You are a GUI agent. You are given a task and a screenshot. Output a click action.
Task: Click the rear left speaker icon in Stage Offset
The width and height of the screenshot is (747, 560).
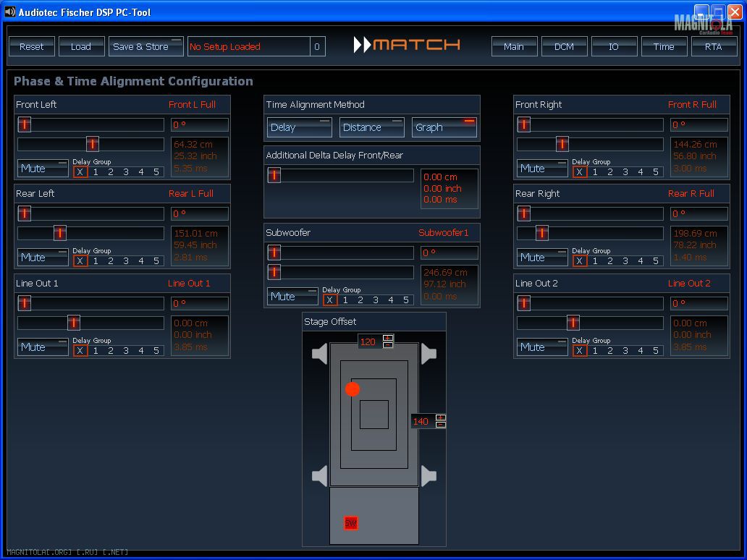point(320,476)
